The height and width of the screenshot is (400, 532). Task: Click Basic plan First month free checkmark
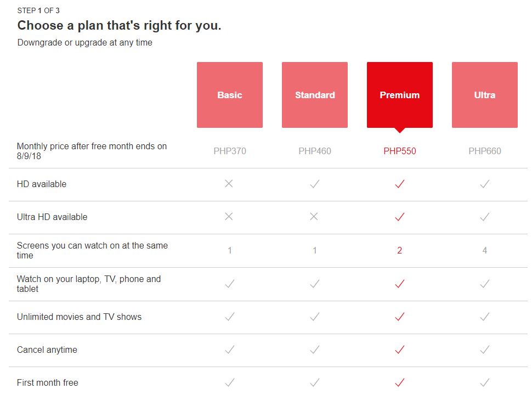click(229, 382)
